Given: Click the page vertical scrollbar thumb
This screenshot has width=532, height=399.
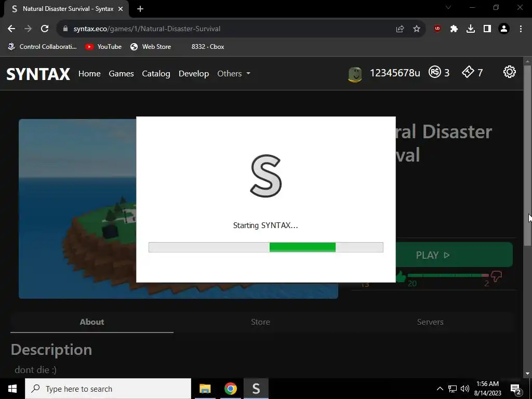Looking at the screenshot, I should pos(527,155).
